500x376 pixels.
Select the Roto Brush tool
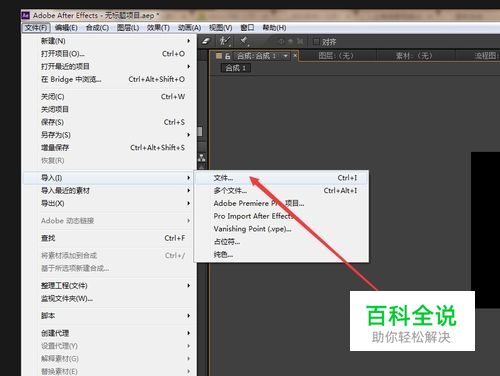tap(224, 41)
